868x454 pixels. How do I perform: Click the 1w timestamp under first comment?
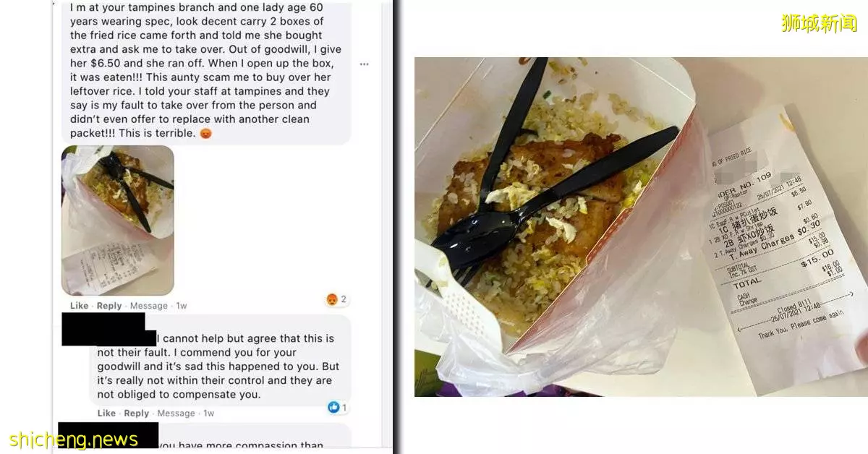pos(209,413)
